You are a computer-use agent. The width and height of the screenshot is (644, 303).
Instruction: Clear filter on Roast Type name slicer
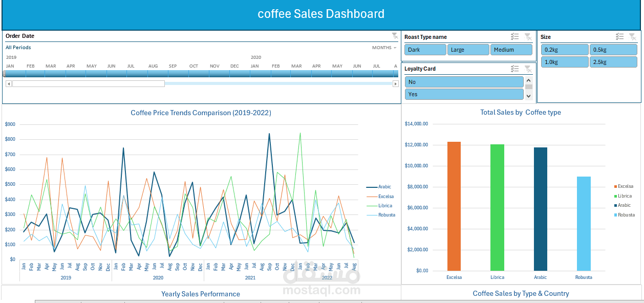tap(528, 37)
